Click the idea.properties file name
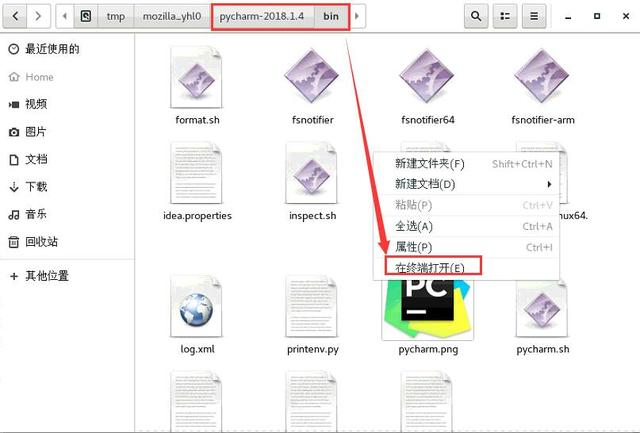Viewport: 640px width, 433px height. click(197, 215)
